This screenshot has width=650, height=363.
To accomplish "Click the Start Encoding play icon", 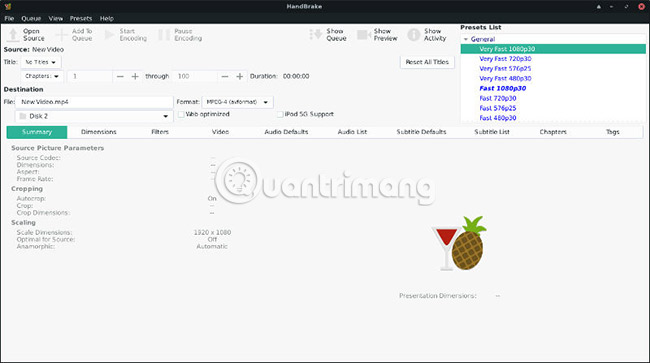I will coord(109,35).
